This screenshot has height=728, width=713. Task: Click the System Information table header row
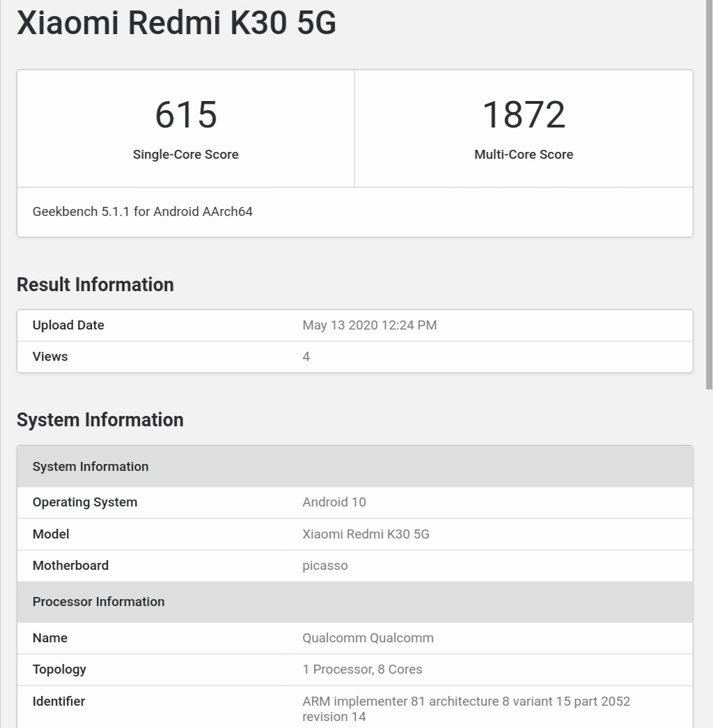click(355, 467)
